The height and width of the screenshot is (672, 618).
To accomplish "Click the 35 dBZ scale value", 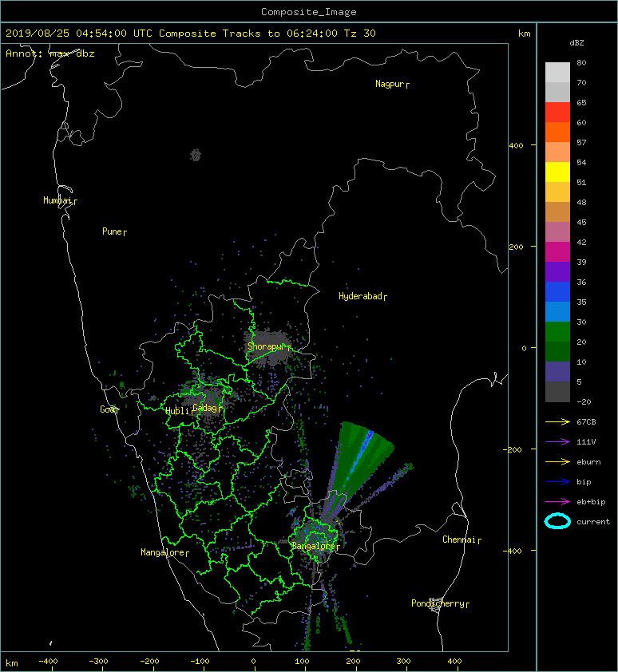I will click(581, 302).
